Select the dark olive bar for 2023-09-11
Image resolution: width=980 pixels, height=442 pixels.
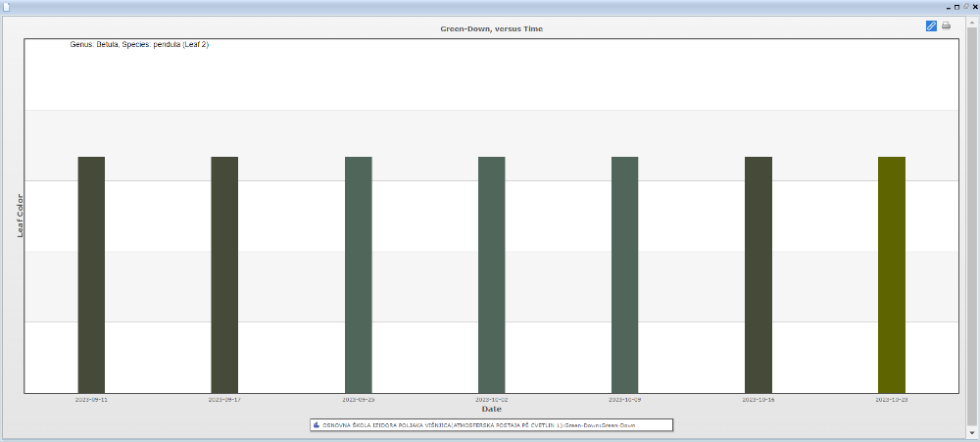[x=91, y=274]
